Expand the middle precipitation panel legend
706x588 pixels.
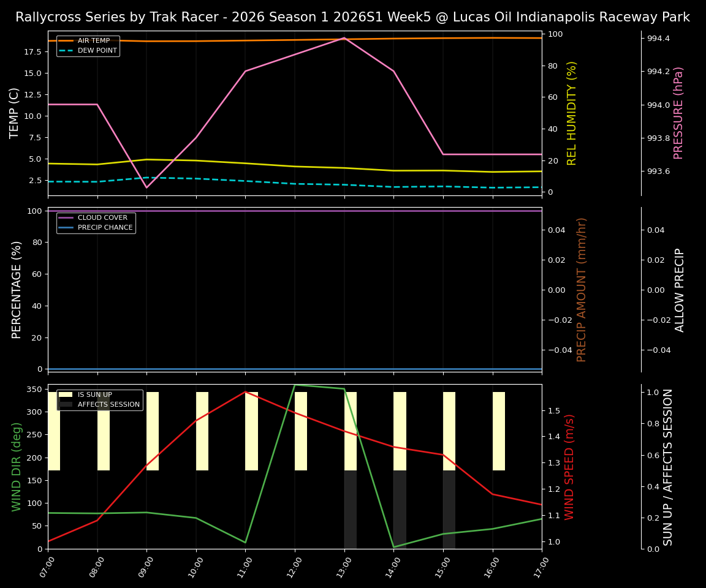tap(97, 222)
